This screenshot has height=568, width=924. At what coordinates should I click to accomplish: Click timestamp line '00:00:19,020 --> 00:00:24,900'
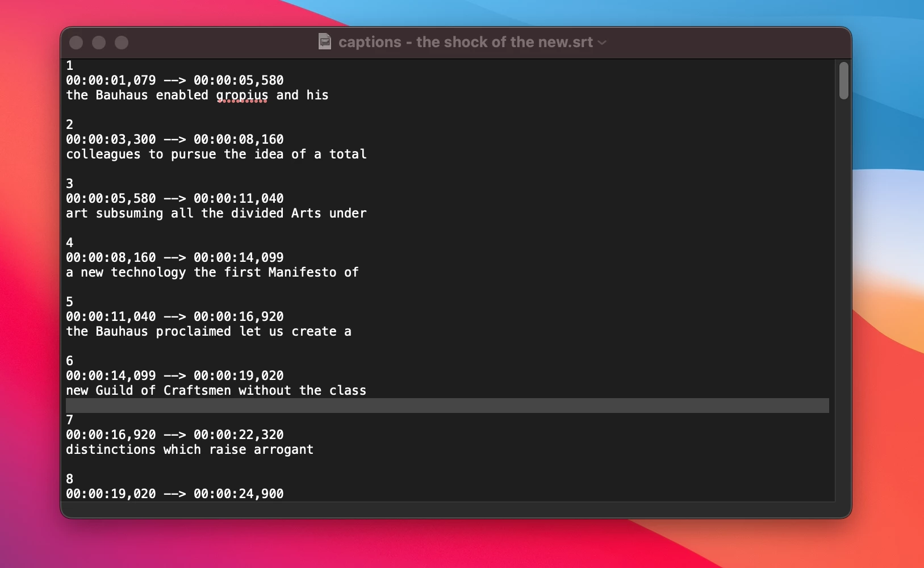pyautogui.click(x=175, y=494)
